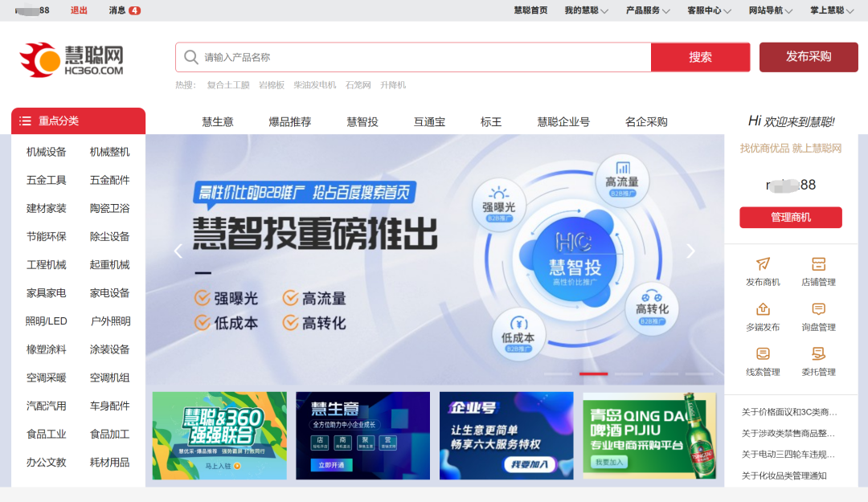Screen dimensions: 868x502
Task: Jump to the first carousel indicator
Action: point(558,374)
